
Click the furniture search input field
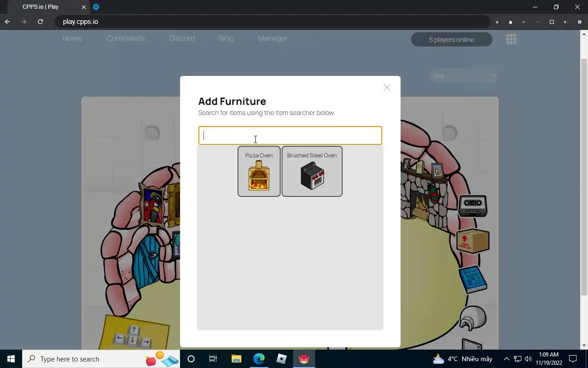point(290,135)
